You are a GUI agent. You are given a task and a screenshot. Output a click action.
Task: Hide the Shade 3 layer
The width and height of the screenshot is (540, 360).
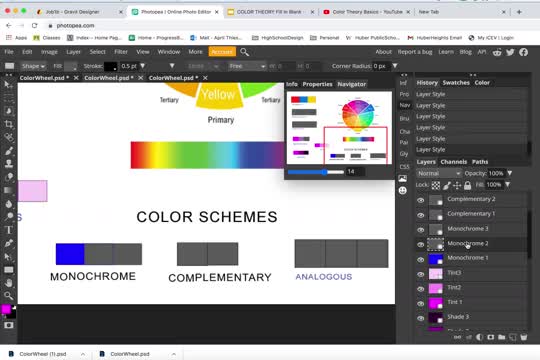click(420, 318)
